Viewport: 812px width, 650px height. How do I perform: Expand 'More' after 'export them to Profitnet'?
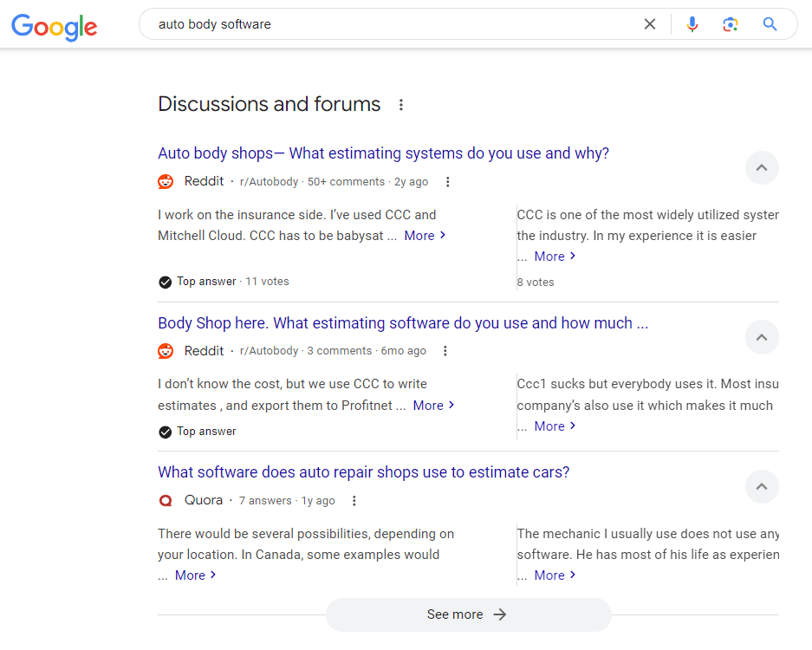point(433,405)
